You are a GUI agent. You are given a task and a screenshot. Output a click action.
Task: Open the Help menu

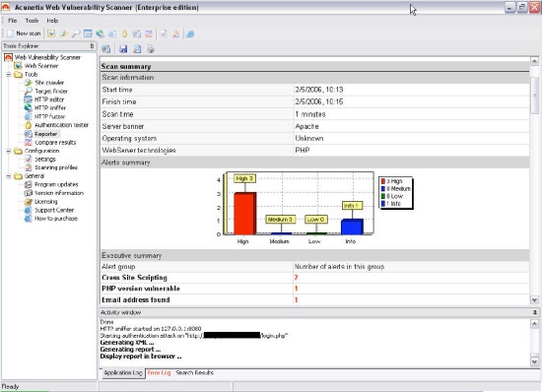click(x=52, y=21)
